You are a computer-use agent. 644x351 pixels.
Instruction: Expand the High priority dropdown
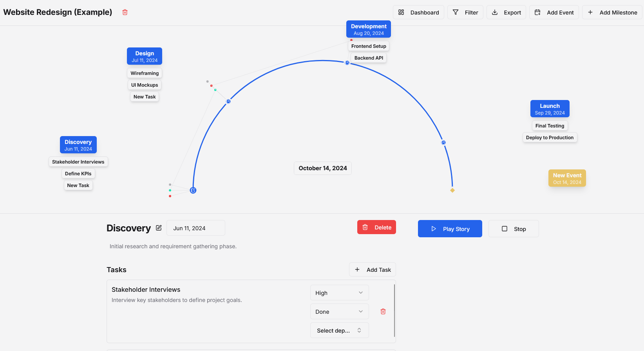pos(339,293)
